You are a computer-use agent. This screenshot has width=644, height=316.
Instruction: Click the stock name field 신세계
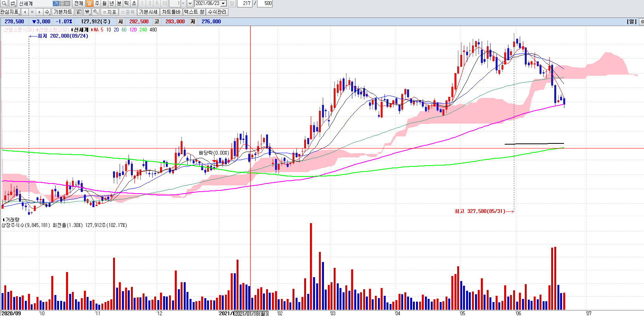[35, 3]
